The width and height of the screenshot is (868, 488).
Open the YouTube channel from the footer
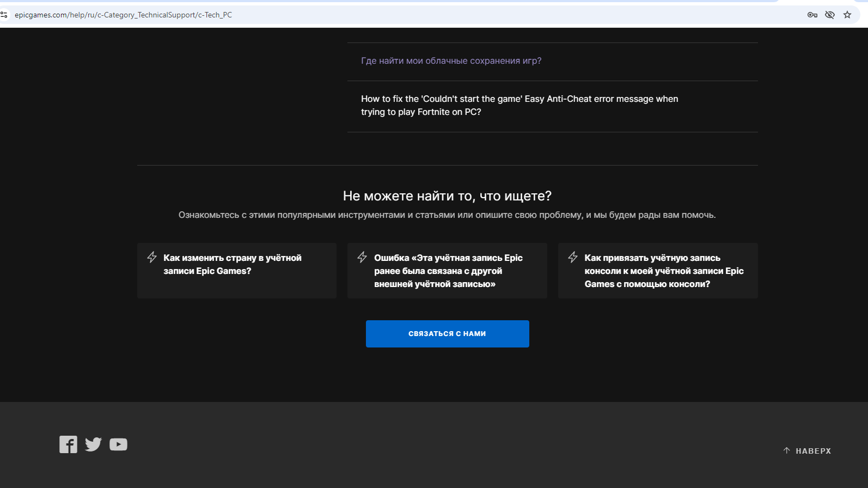(118, 444)
